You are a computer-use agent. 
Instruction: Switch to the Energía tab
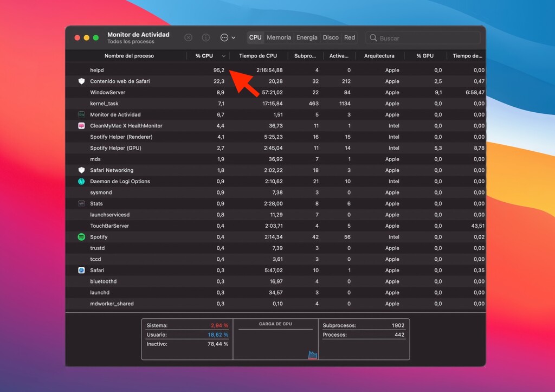tap(307, 37)
